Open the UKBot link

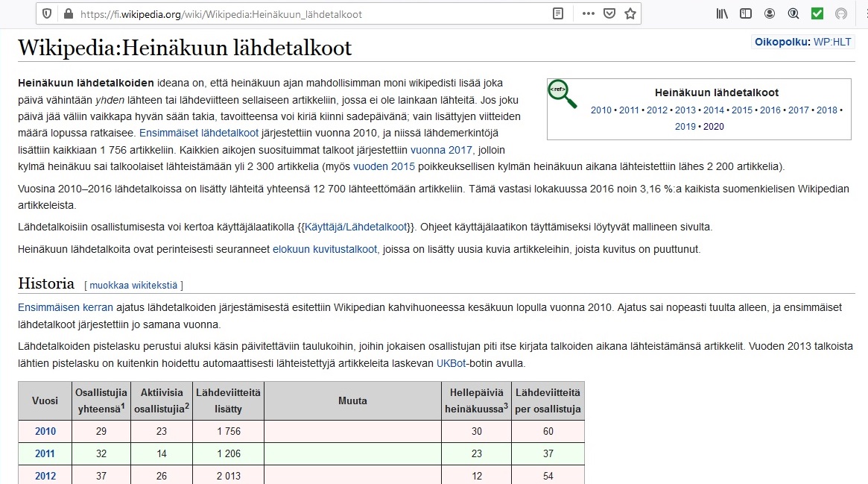click(x=452, y=364)
